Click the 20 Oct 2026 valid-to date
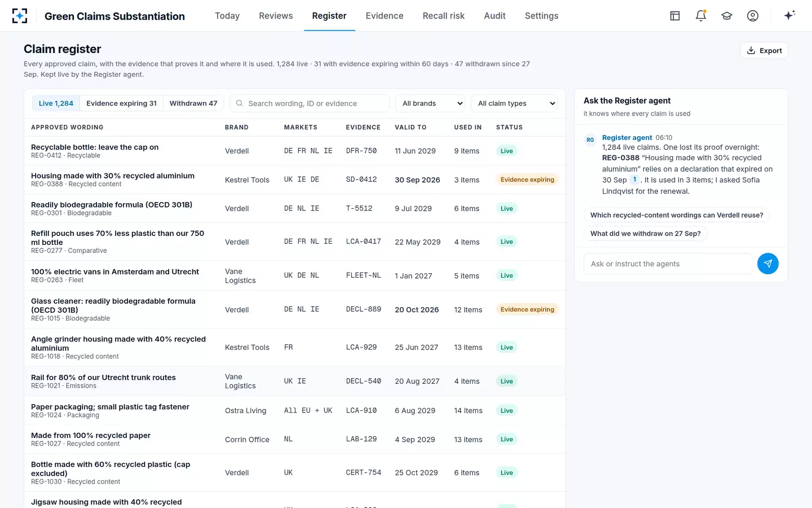The image size is (812, 508). pos(417,309)
